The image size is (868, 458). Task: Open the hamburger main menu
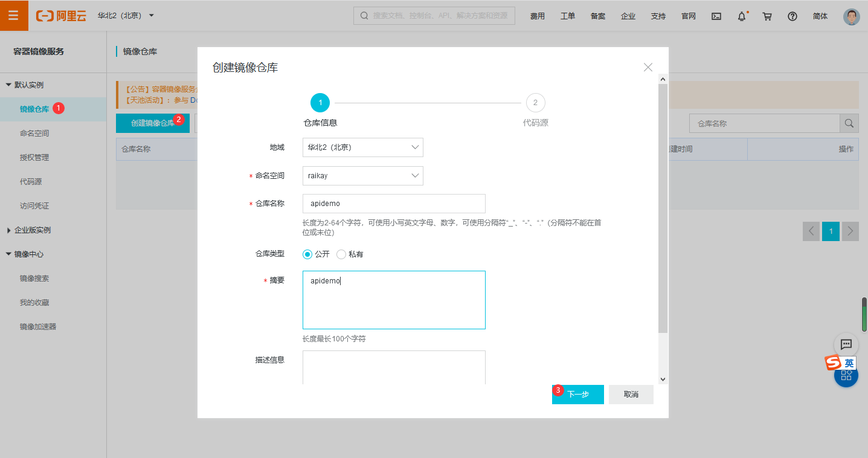click(x=14, y=16)
